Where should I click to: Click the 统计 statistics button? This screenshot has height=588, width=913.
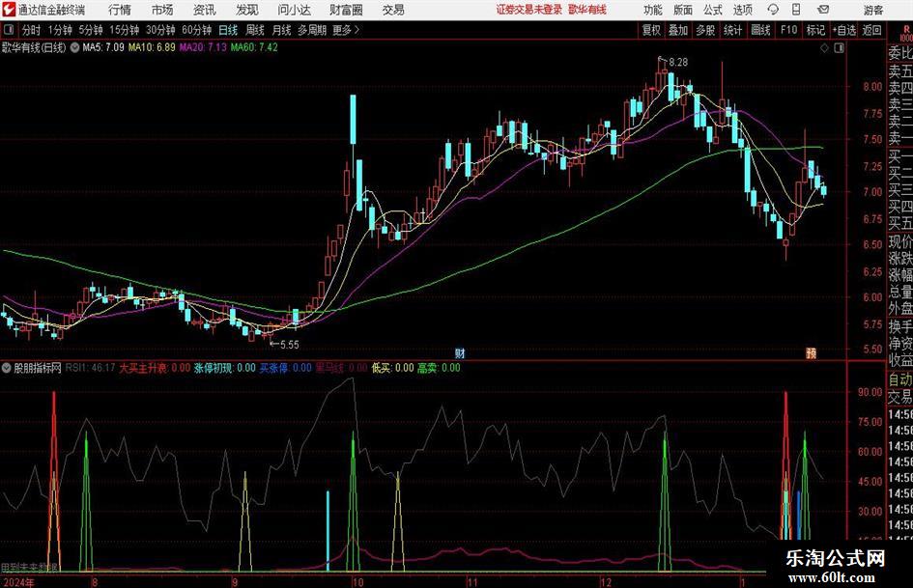(x=732, y=30)
